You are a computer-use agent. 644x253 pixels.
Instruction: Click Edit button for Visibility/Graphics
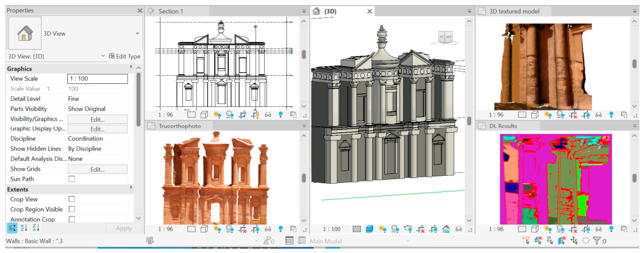pyautogui.click(x=97, y=120)
